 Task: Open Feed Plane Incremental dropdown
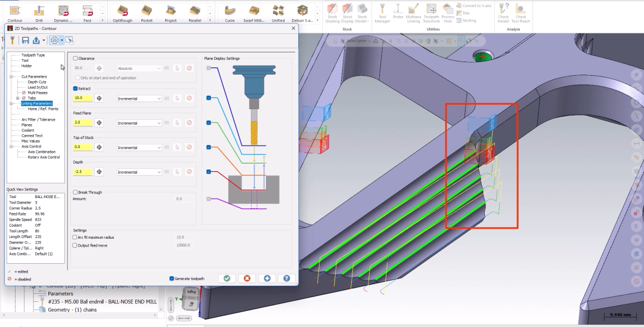139,123
